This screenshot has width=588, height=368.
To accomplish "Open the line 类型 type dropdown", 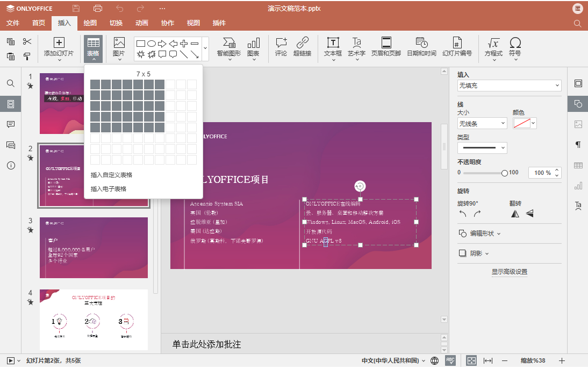I will (x=482, y=147).
